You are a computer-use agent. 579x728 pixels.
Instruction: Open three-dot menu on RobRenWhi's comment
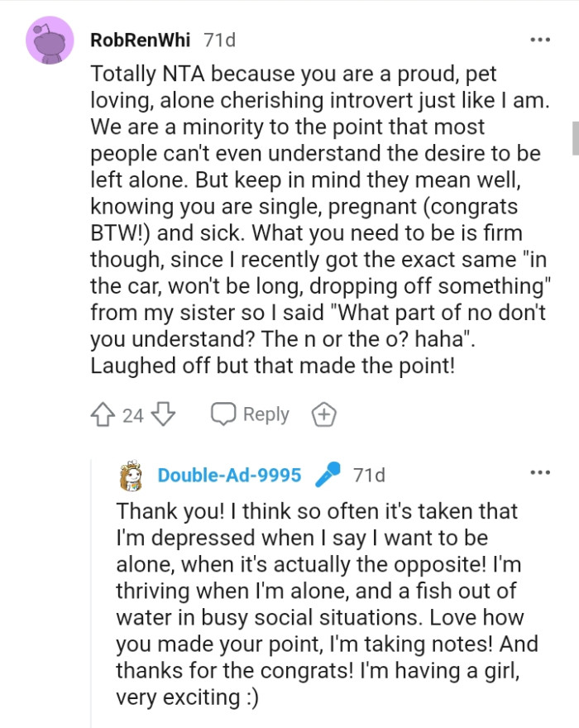(x=540, y=40)
